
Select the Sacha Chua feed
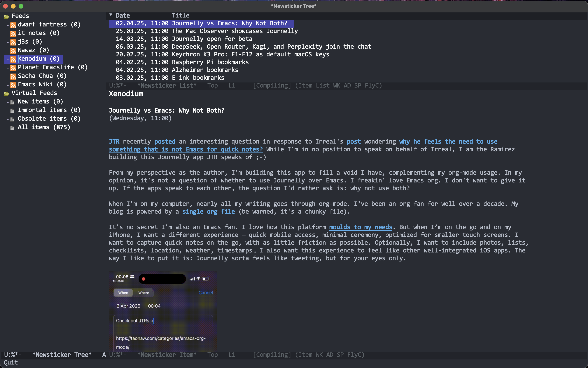tap(42, 76)
